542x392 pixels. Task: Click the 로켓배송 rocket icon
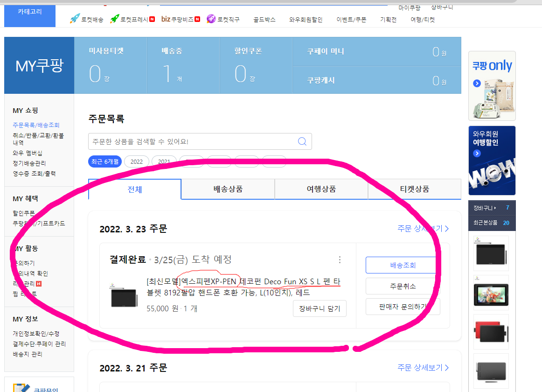74,19
